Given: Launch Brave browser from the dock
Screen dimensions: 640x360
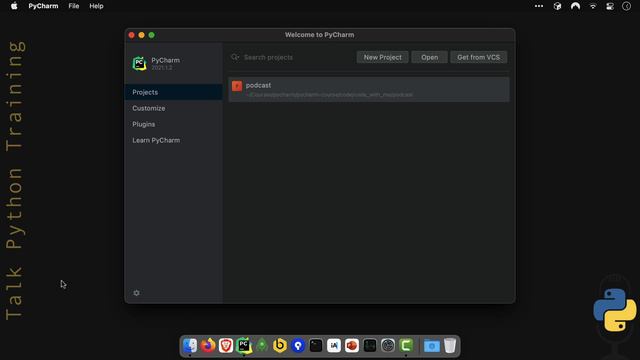Looking at the screenshot, I should (x=226, y=345).
